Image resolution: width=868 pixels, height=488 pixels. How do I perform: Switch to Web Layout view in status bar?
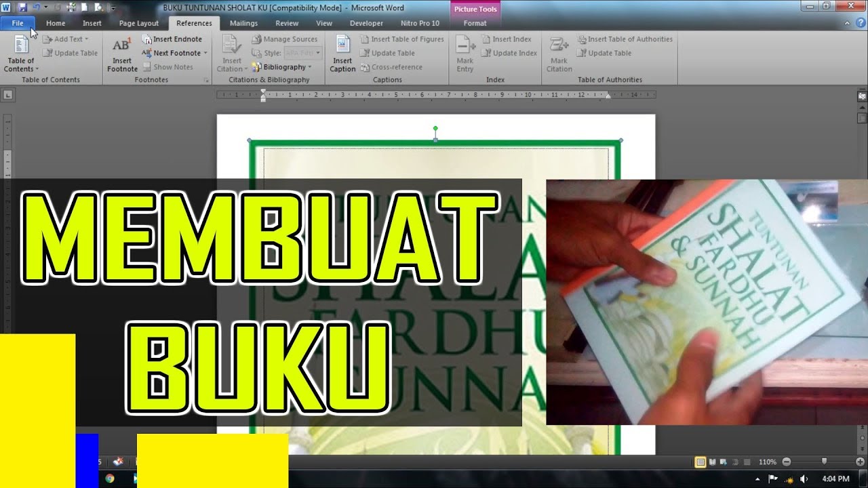(x=723, y=462)
